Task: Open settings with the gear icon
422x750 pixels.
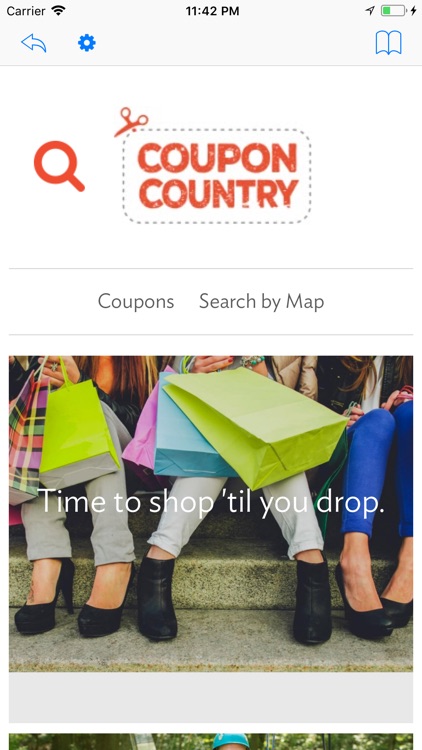Action: point(87,43)
